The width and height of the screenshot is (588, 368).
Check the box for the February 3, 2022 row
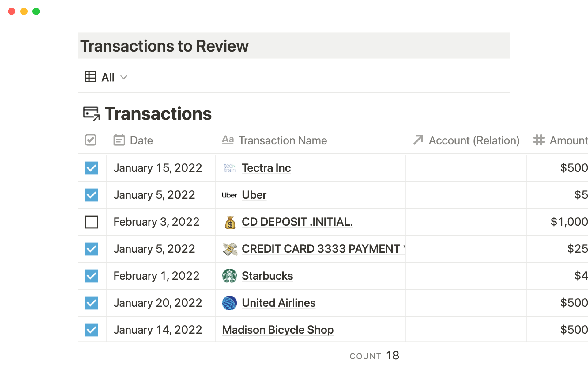pos(91,222)
